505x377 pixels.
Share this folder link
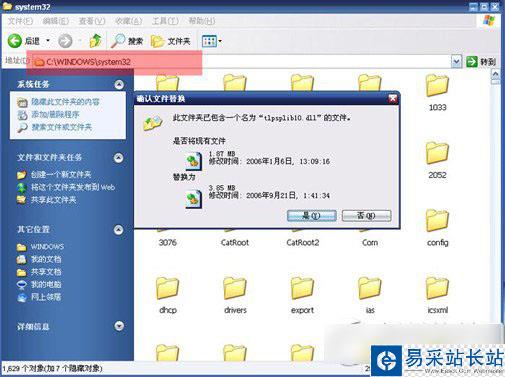point(46,200)
